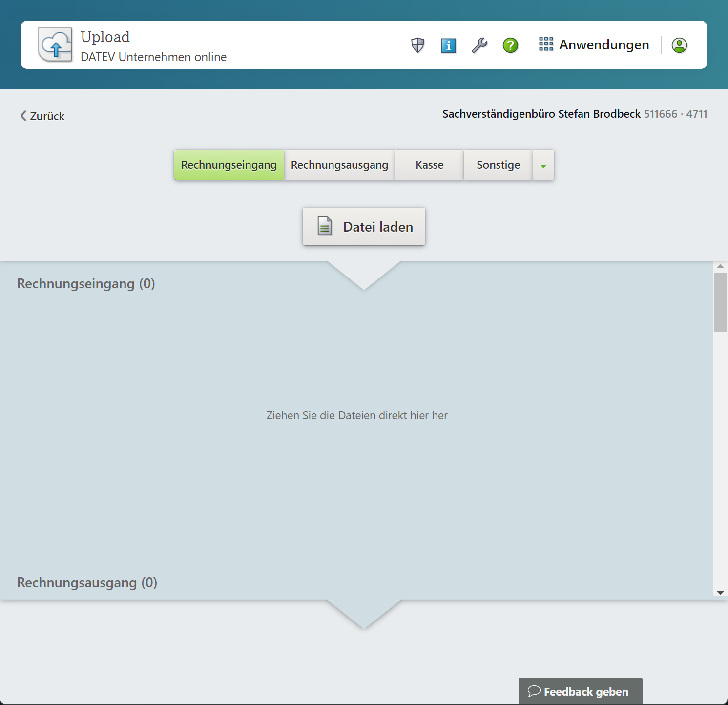This screenshot has height=705, width=728.
Task: Click the company name Sachverständigenbüro Stefan Brodbeck
Action: tap(541, 114)
